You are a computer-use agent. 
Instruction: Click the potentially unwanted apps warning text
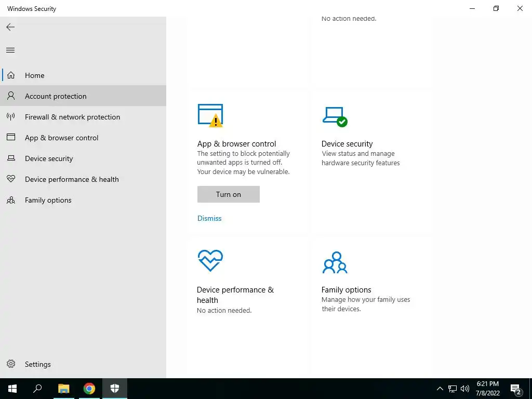pos(243,163)
